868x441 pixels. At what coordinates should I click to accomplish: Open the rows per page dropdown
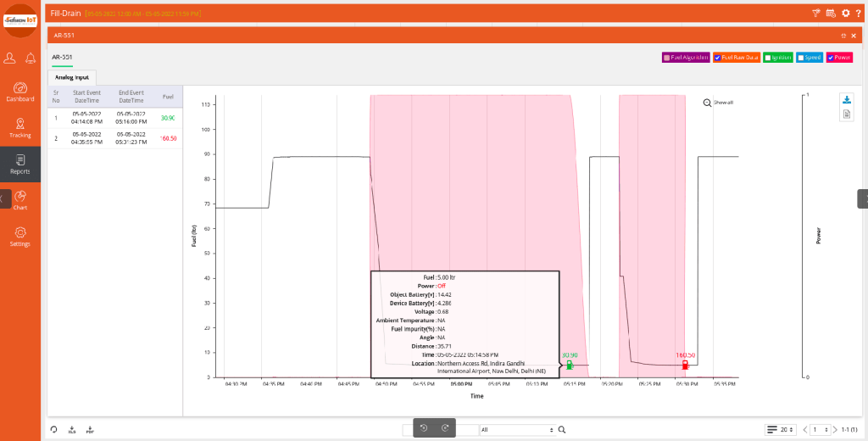coord(781,429)
